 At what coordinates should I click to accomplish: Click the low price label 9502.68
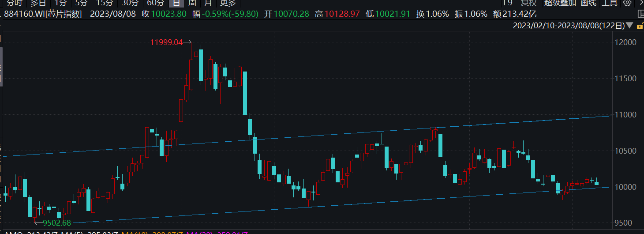[x=56, y=223]
